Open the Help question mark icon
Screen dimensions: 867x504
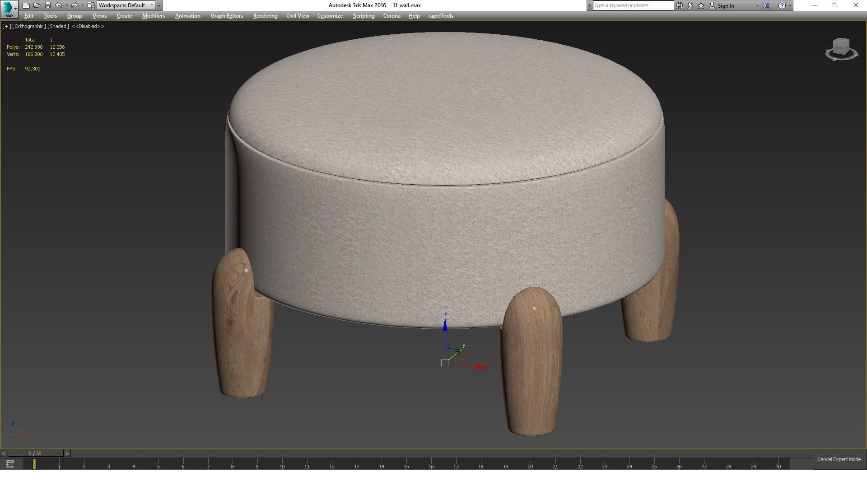pos(782,5)
